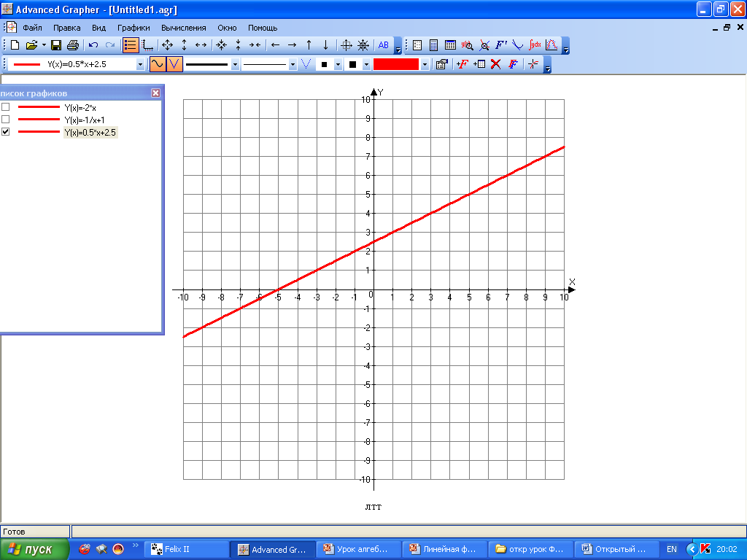
Task: Enable the Y(x)=-1/x+1 graph checkbox
Action: pos(6,120)
